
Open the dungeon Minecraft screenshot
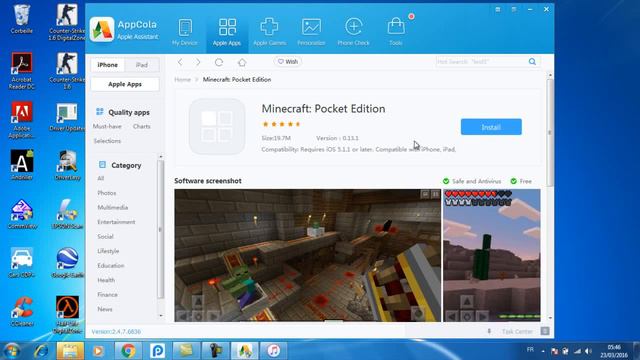click(x=308, y=256)
